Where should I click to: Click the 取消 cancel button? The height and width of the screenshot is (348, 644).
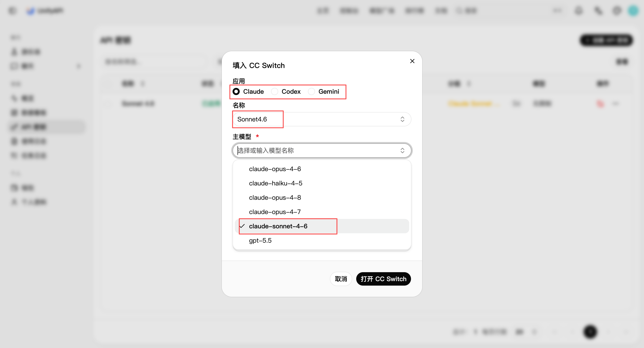[x=341, y=279]
